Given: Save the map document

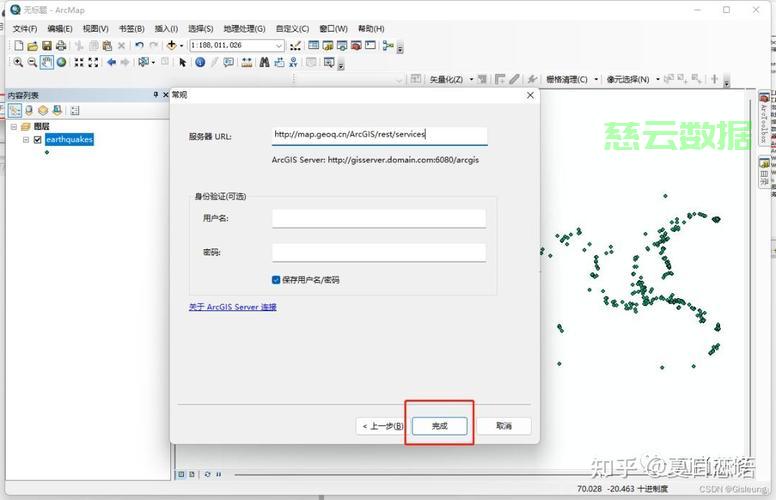Looking at the screenshot, I should (47, 46).
